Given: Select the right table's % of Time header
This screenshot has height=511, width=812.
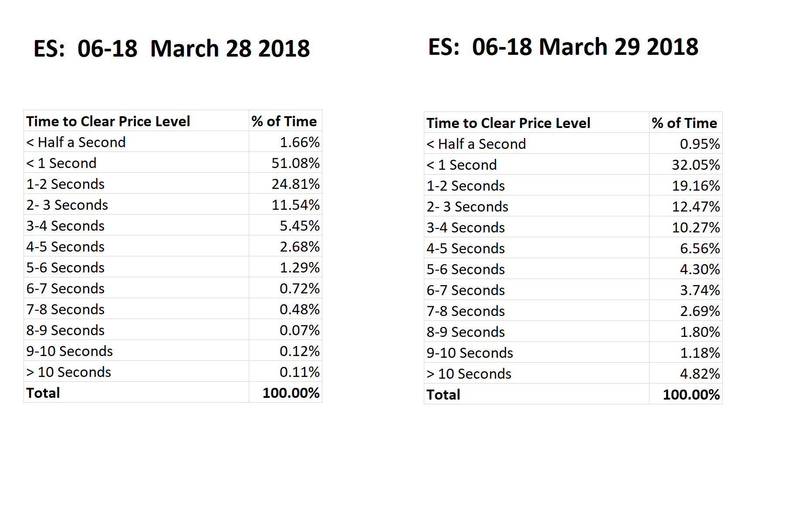Looking at the screenshot, I should (686, 123).
